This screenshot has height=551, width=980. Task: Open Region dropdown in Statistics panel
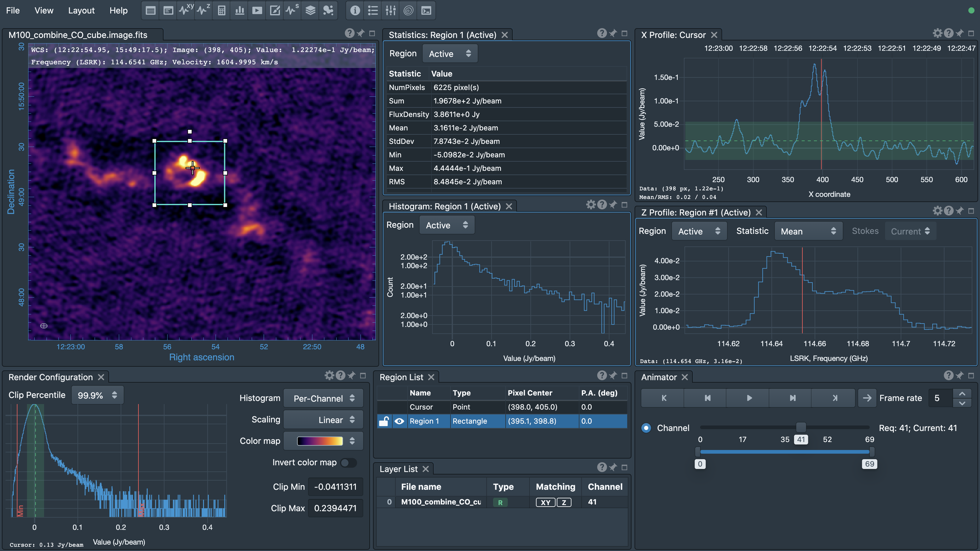pyautogui.click(x=450, y=54)
